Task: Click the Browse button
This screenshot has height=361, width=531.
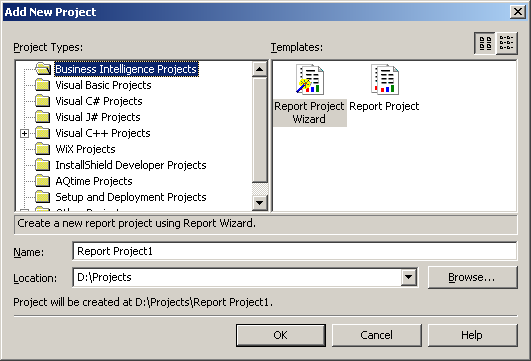Action: point(473,277)
